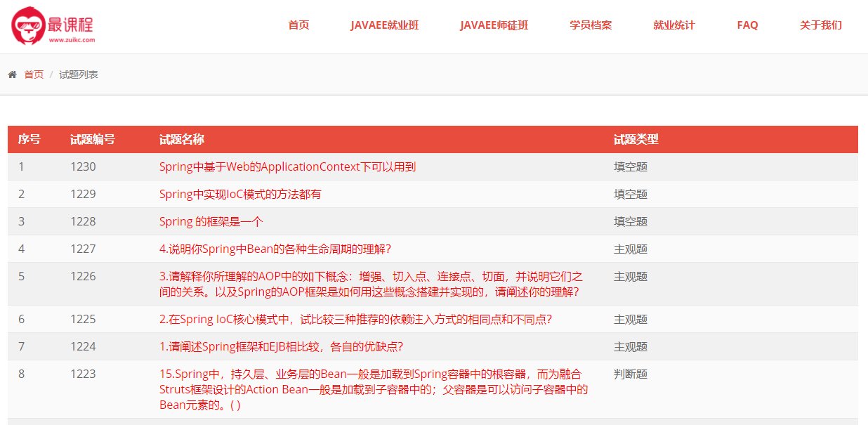Select question number cell 1224
The image size is (868, 425).
pyautogui.click(x=83, y=346)
